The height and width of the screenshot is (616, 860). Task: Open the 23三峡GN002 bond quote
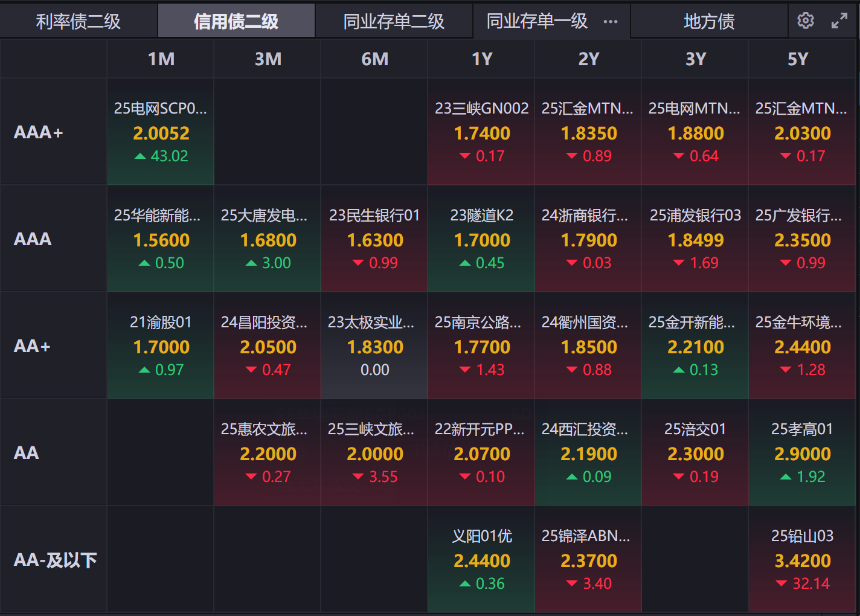click(481, 132)
